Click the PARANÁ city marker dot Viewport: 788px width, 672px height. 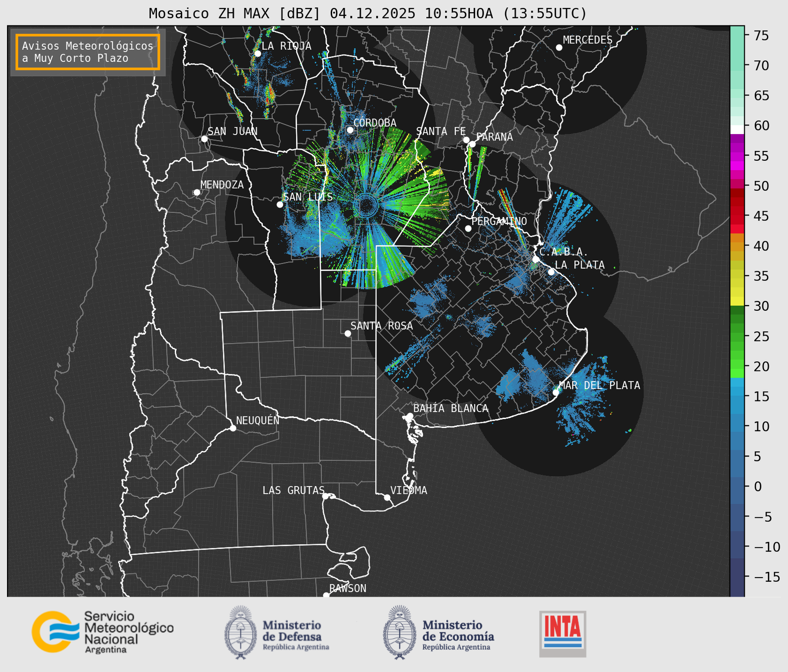click(472, 144)
